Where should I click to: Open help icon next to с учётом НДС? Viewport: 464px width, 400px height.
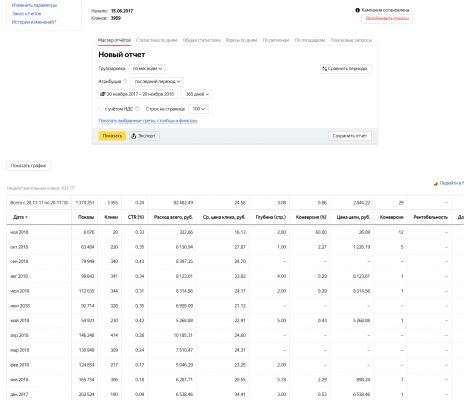click(x=137, y=109)
